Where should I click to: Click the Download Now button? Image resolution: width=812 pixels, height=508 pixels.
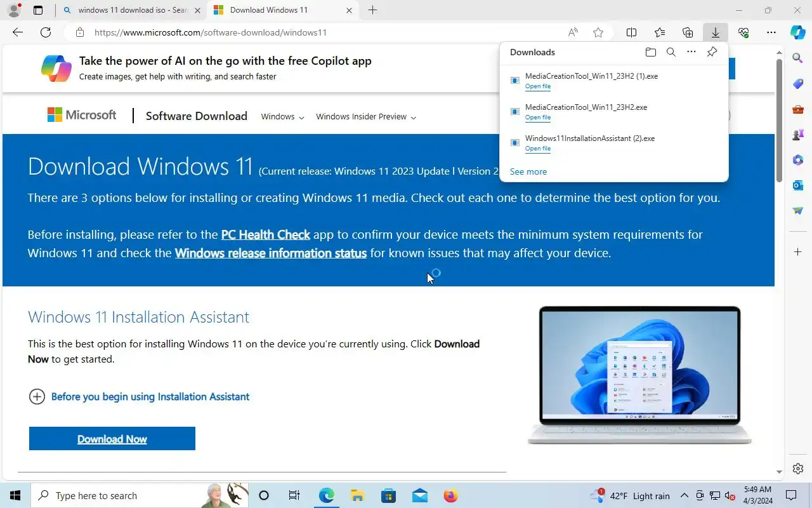click(x=112, y=439)
